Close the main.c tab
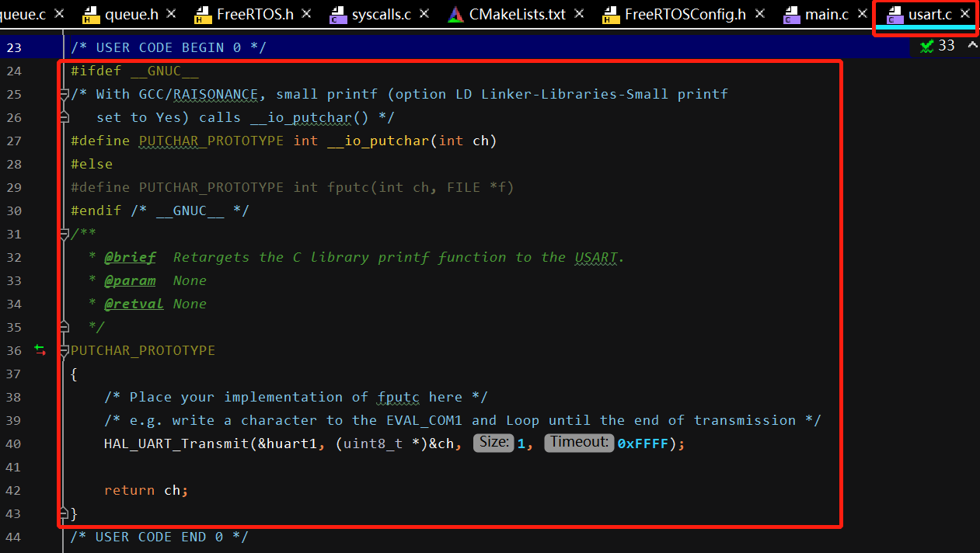 point(862,13)
